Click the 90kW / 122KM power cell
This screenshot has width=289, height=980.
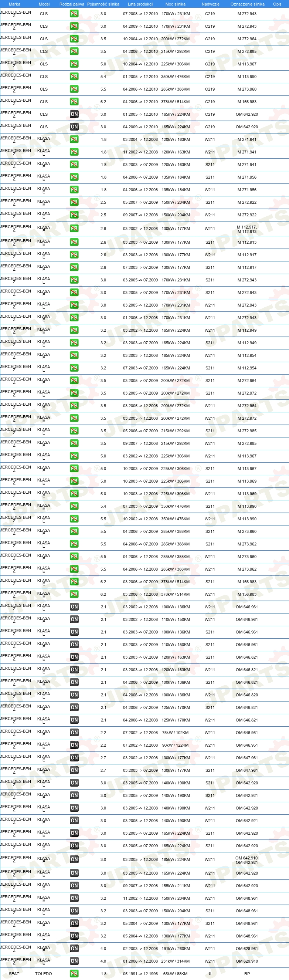click(175, 745)
